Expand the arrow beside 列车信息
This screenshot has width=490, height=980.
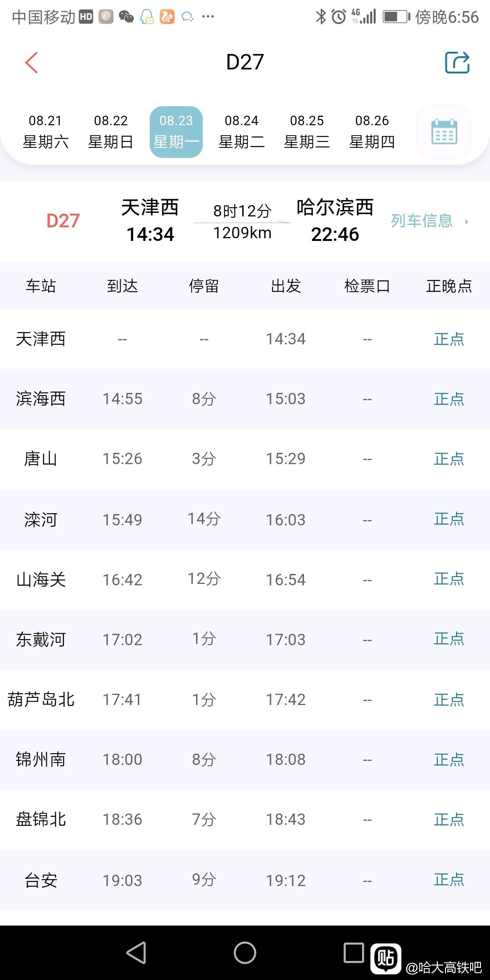pos(466,221)
